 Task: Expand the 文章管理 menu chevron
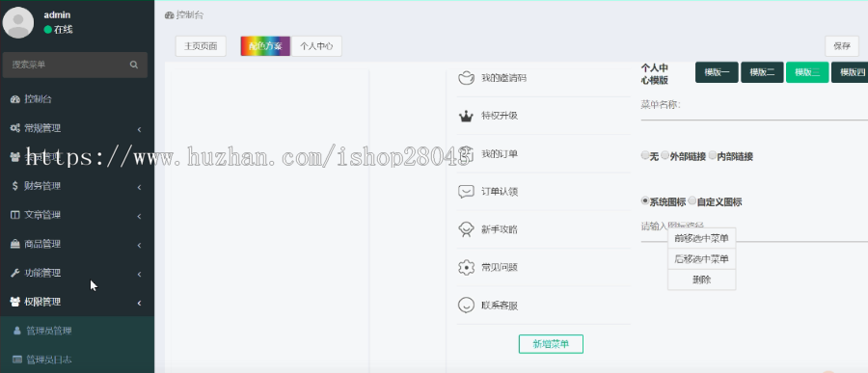139,216
